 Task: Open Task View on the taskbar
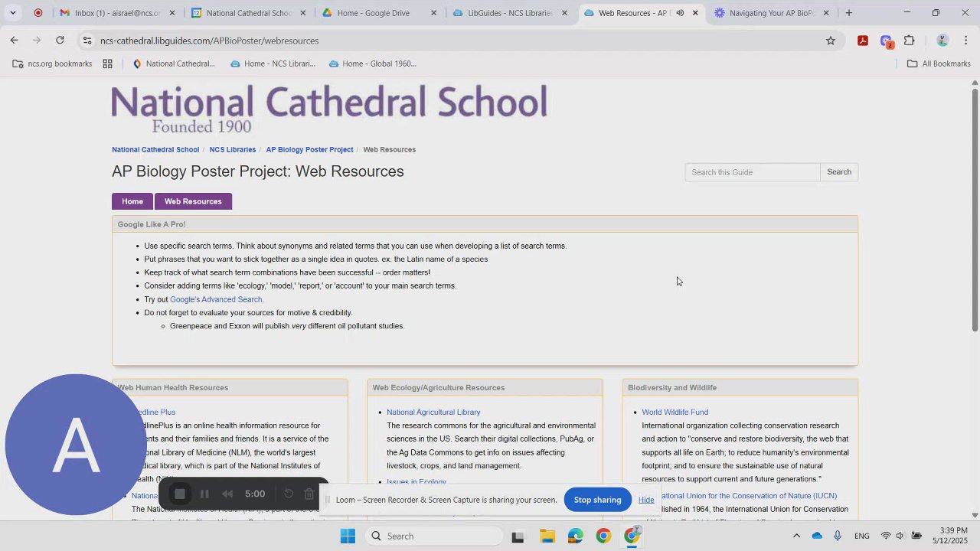pyautogui.click(x=518, y=536)
